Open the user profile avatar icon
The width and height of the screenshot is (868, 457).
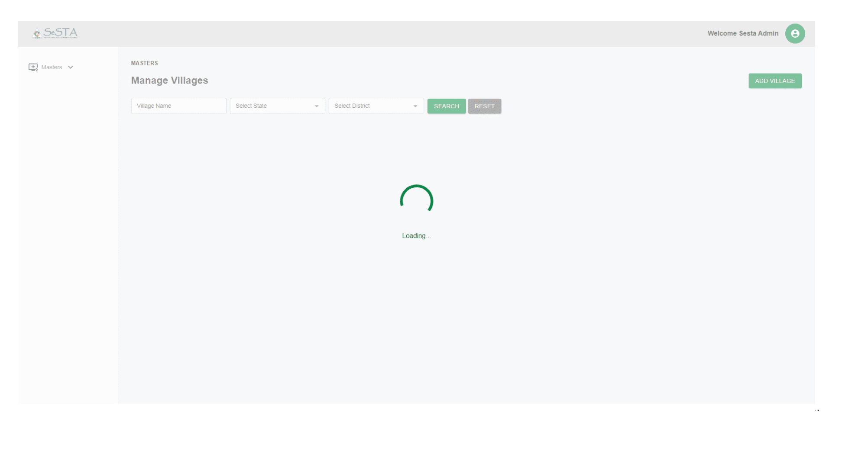(x=795, y=33)
